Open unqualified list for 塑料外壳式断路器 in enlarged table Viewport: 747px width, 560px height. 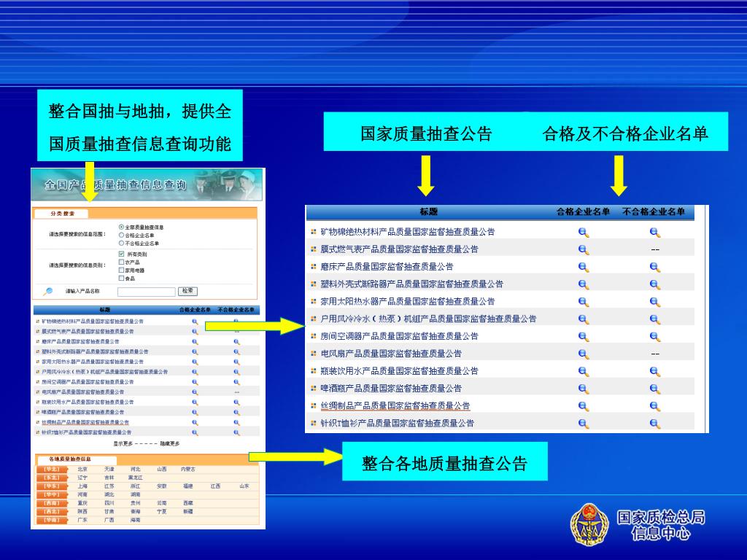(655, 284)
